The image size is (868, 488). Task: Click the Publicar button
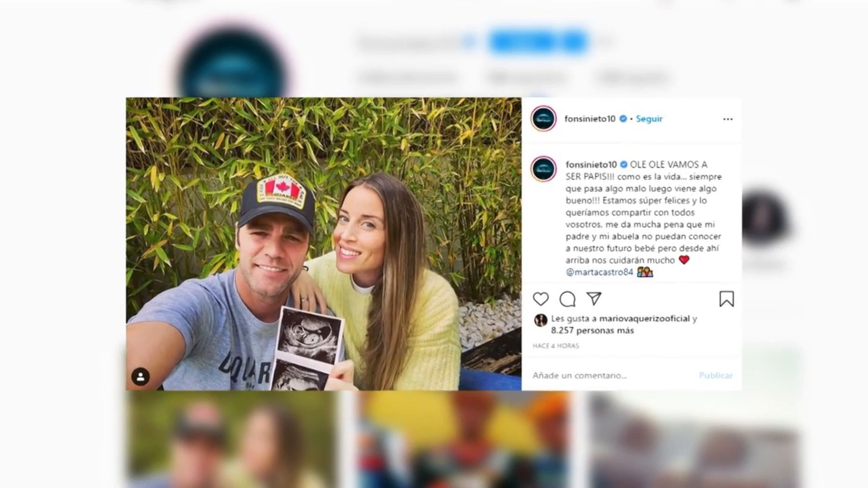tap(716, 375)
